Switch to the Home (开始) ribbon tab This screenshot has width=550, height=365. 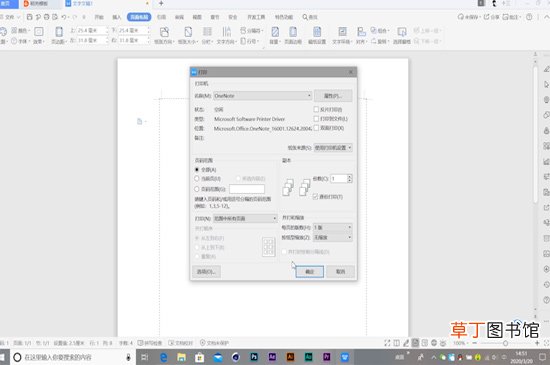99,17
